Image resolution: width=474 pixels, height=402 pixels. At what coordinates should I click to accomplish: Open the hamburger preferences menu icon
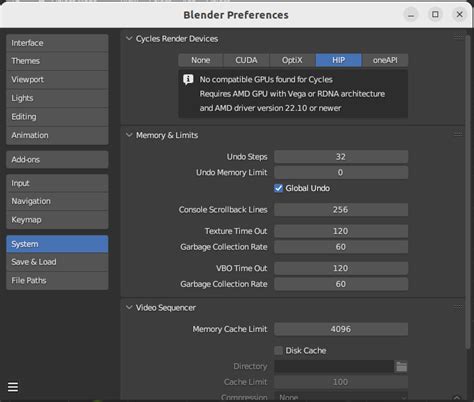pos(13,387)
